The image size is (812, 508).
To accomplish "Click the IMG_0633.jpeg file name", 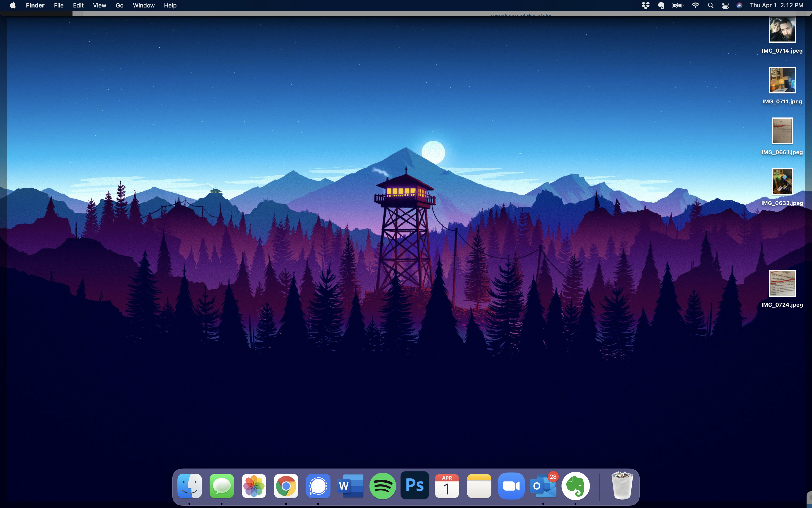I will click(782, 203).
